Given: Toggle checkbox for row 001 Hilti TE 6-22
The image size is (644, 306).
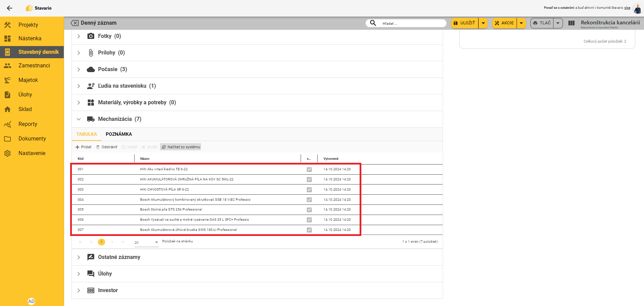Looking at the screenshot, I should (x=309, y=170).
